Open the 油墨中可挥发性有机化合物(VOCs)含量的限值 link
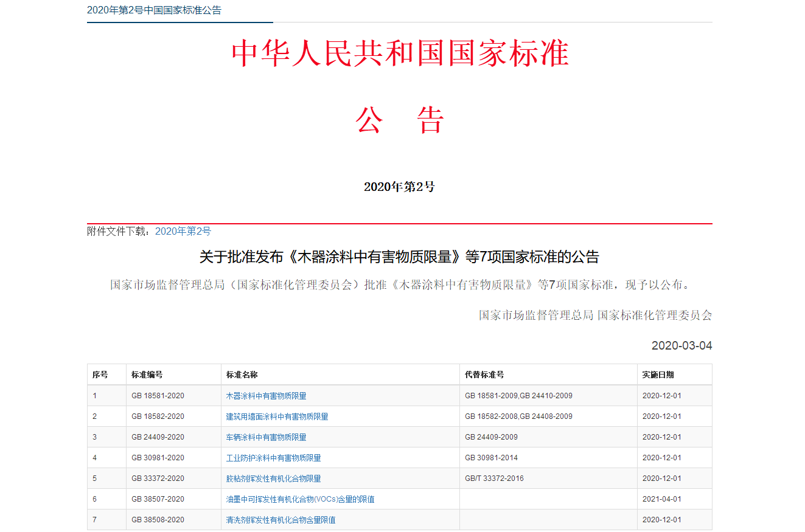 click(300, 499)
